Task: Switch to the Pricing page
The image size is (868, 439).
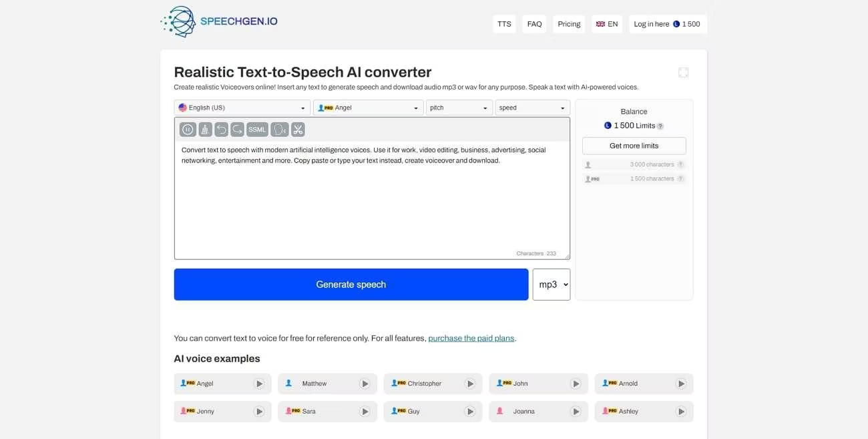Action: 568,23
